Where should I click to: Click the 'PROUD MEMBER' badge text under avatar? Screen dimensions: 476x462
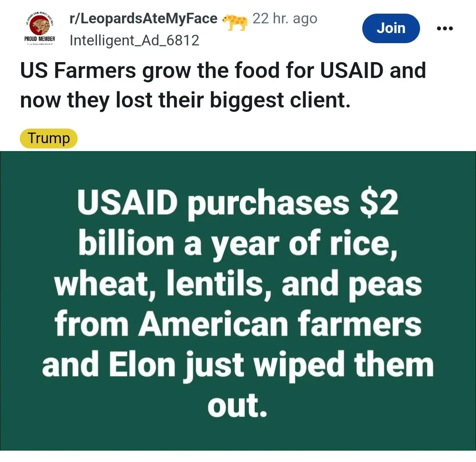40,39
